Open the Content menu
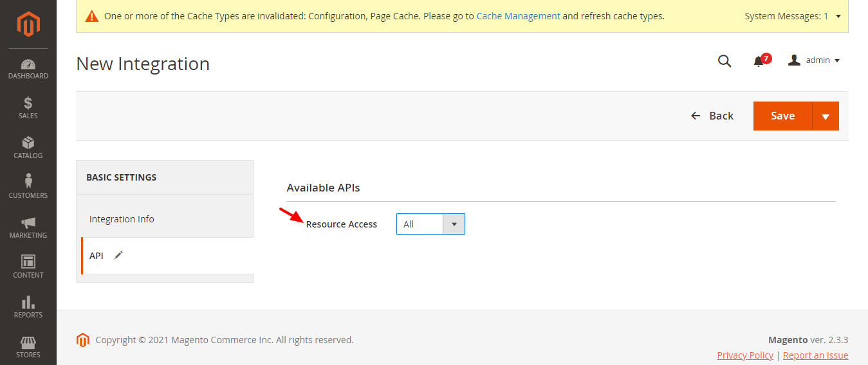This screenshot has width=868, height=365. pos(28,267)
